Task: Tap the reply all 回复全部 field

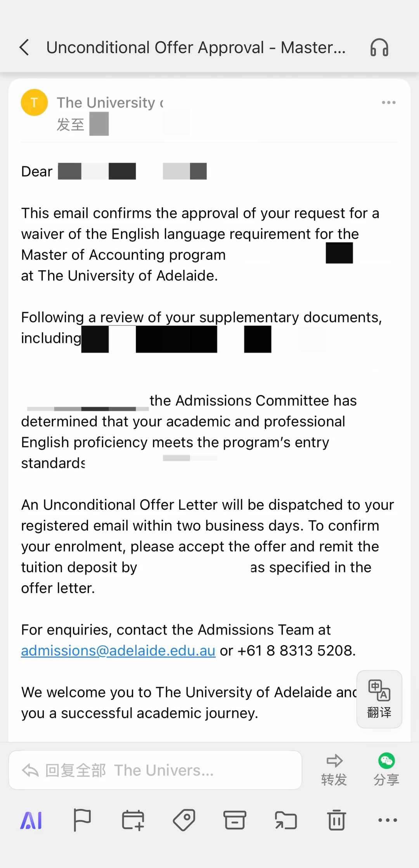Action: point(155,770)
